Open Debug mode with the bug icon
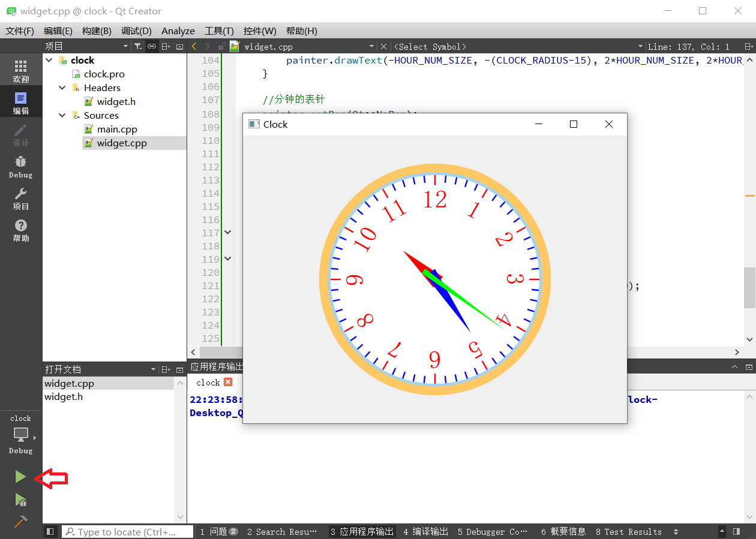Image resolution: width=756 pixels, height=539 pixels. coord(21,167)
